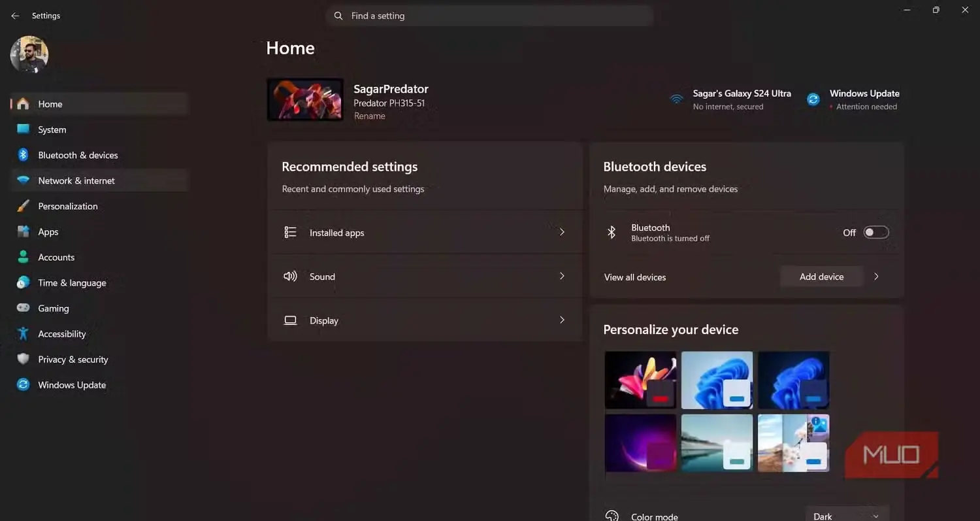Click the Sound speaker icon

click(290, 276)
